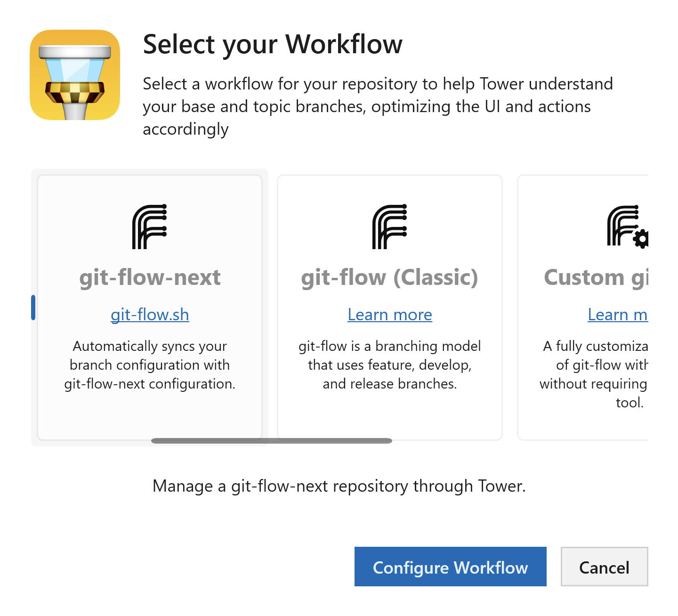Select the git-flow (Classic) workflow card
The width and height of the screenshot is (678, 616).
click(390, 308)
